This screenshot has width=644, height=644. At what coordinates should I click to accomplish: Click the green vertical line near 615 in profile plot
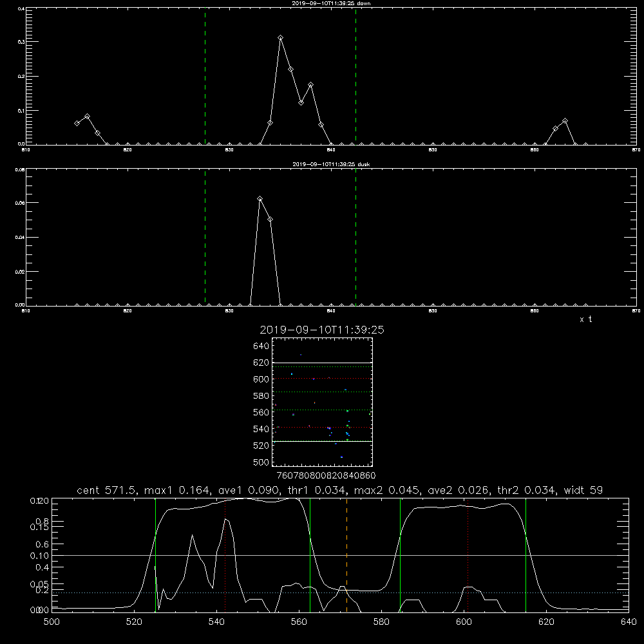(x=526, y=555)
